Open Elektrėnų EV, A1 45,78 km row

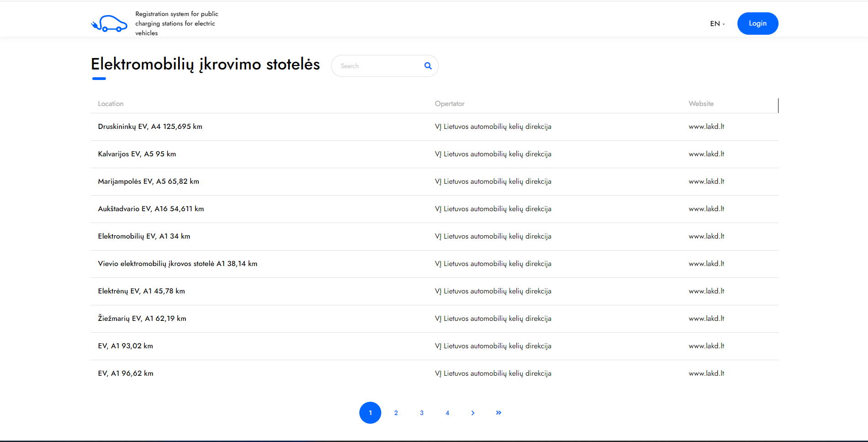point(435,291)
